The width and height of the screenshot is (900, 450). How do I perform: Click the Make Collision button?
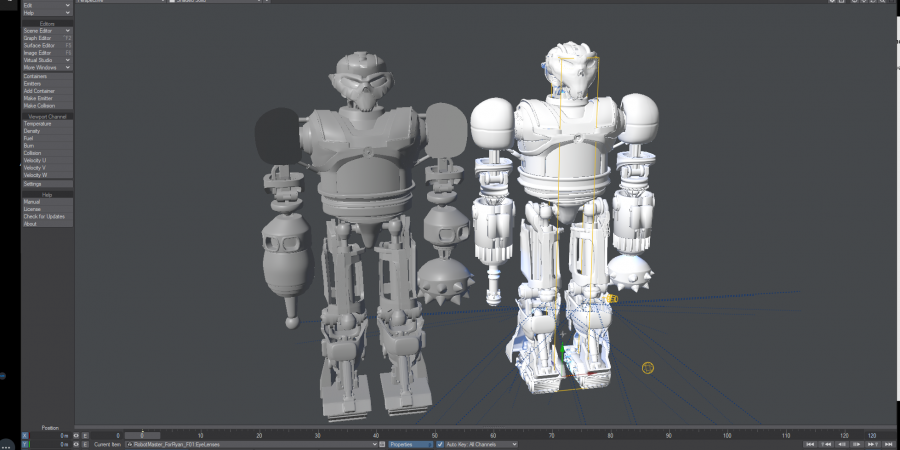tap(47, 106)
